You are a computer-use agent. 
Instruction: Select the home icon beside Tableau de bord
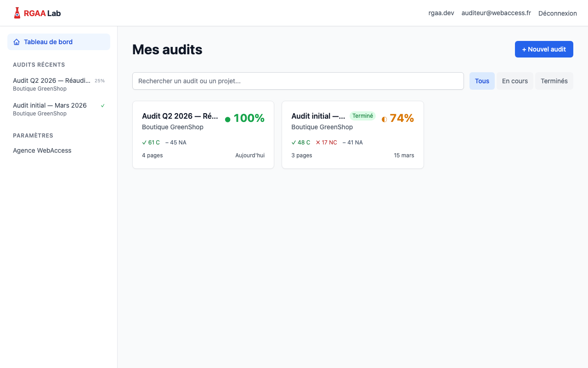16,41
